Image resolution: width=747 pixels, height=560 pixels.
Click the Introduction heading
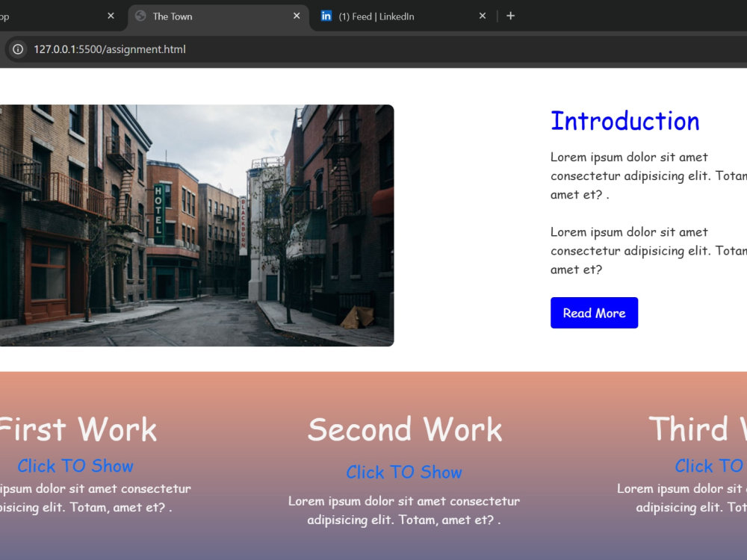(x=625, y=121)
